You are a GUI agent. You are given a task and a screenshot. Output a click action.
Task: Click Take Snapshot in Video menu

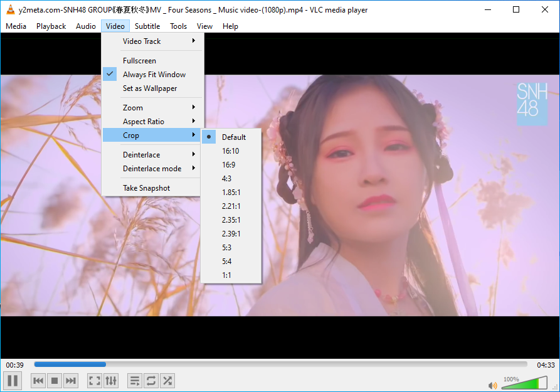point(146,188)
